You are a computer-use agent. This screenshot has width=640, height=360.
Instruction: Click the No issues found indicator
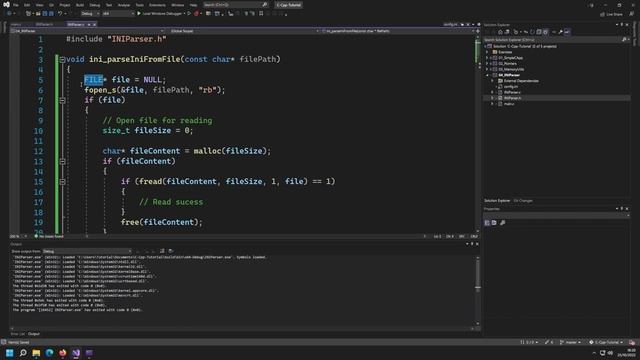pos(49,236)
